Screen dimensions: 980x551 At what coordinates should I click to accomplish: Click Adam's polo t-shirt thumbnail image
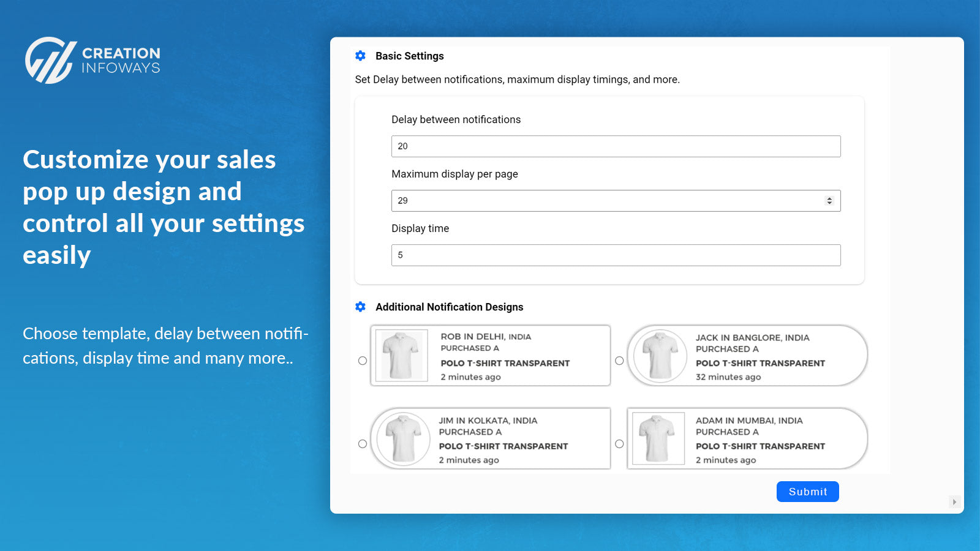(657, 438)
